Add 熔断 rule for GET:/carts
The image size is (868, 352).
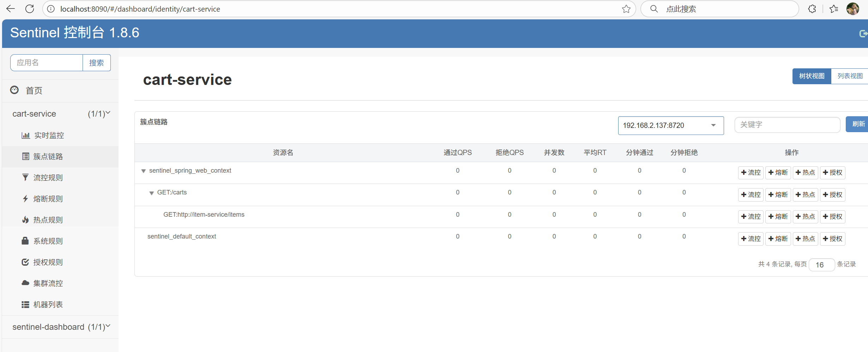click(778, 195)
